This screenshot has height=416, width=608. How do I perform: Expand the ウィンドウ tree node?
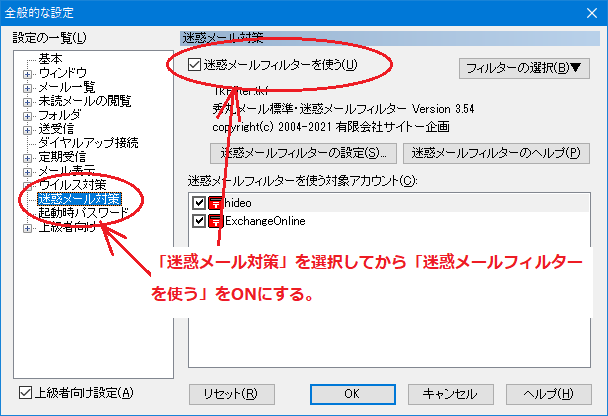[x=28, y=73]
